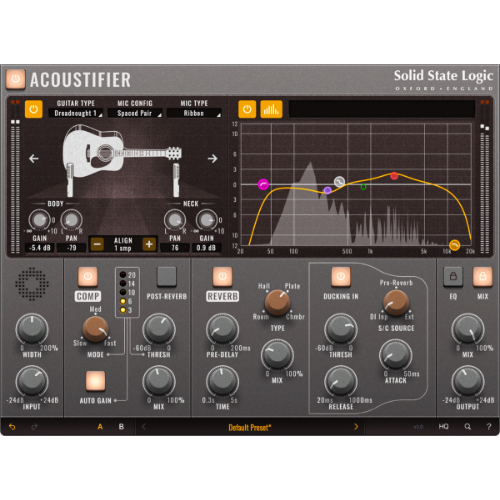Click the master Mix knob
The image size is (500, 500).
468,329
